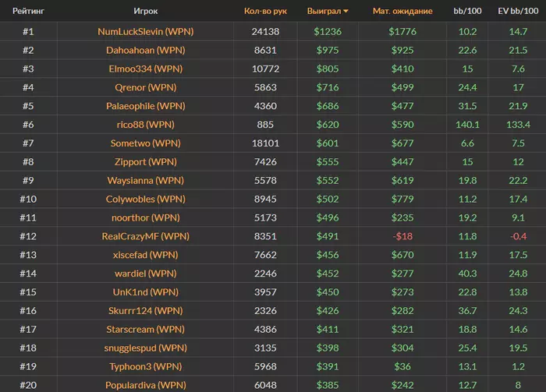This screenshot has height=392, width=546.
Task: Select hands count 885
Action: pyautogui.click(x=265, y=125)
